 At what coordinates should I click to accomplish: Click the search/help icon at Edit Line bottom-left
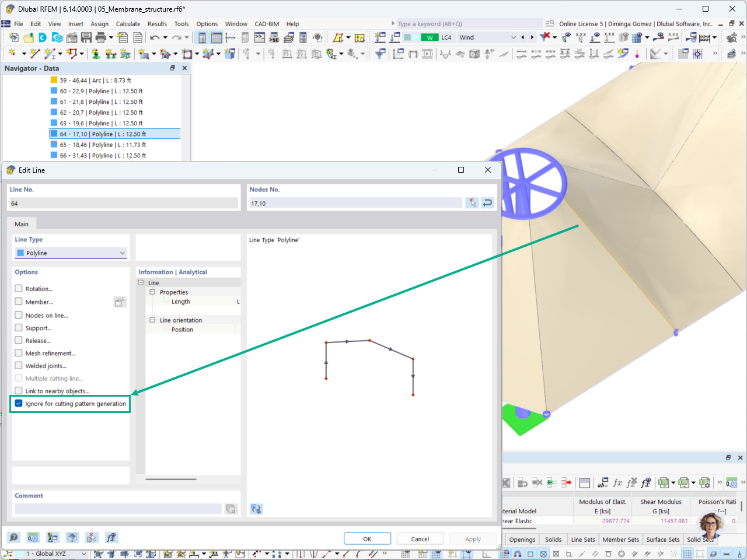pyautogui.click(x=14, y=537)
